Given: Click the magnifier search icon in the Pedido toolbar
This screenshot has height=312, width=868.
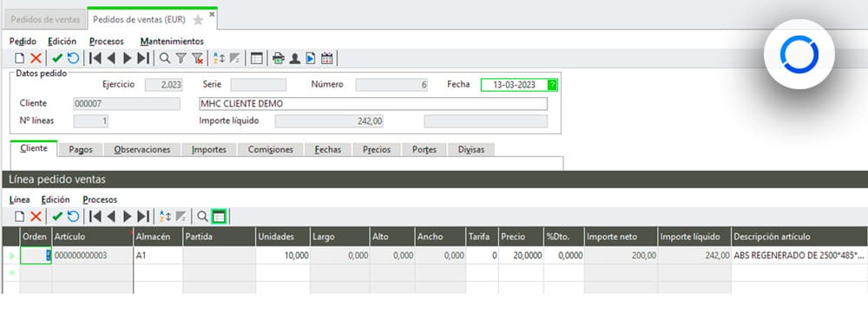Looking at the screenshot, I should pyautogui.click(x=165, y=58).
